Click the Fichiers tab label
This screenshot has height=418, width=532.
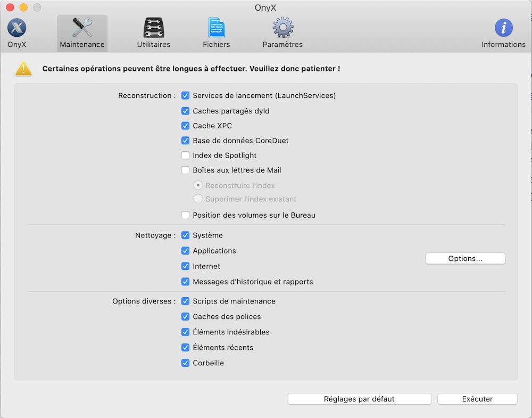(x=217, y=45)
